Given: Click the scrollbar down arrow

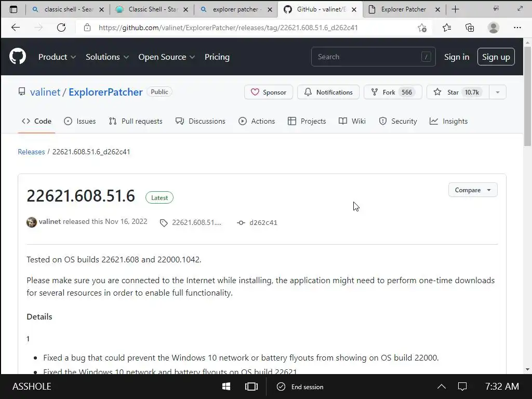Looking at the screenshot, I should click(x=527, y=369).
